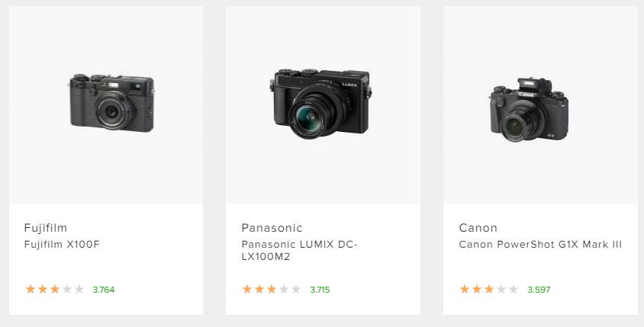Click the fourth star of Panasonic rating
The width and height of the screenshot is (644, 327).
point(284,290)
